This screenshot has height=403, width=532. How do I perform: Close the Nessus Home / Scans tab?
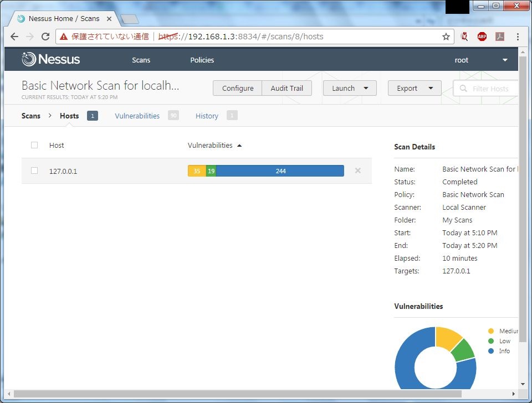(109, 19)
